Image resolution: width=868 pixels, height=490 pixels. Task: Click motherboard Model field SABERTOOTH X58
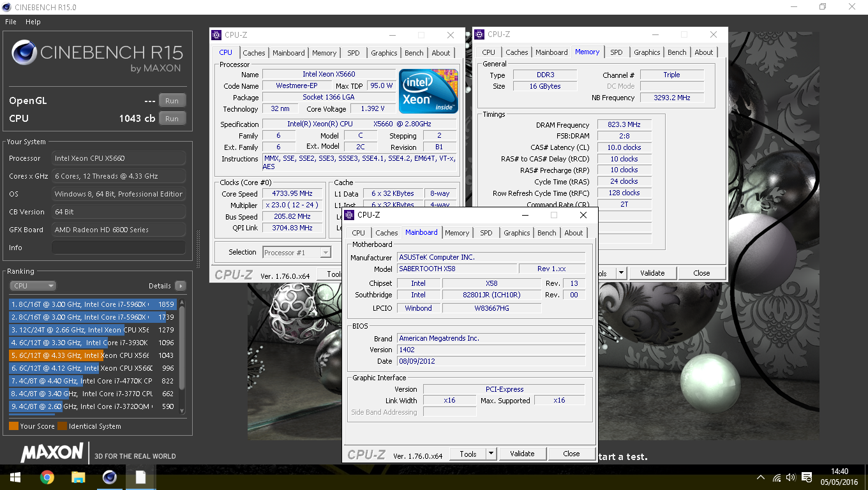456,269
